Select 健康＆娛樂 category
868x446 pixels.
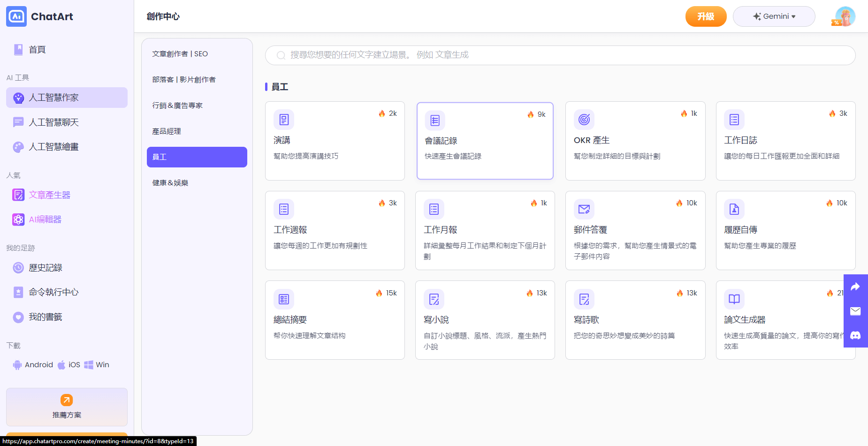click(x=197, y=183)
